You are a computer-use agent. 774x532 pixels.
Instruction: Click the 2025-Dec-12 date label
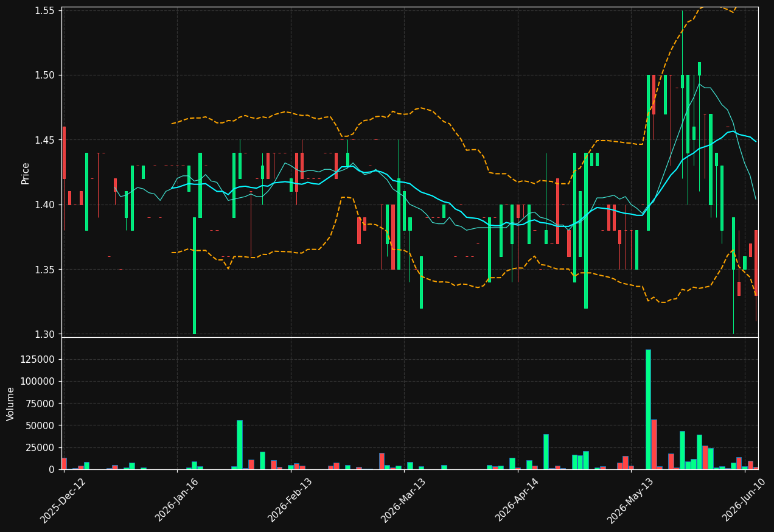[63, 500]
